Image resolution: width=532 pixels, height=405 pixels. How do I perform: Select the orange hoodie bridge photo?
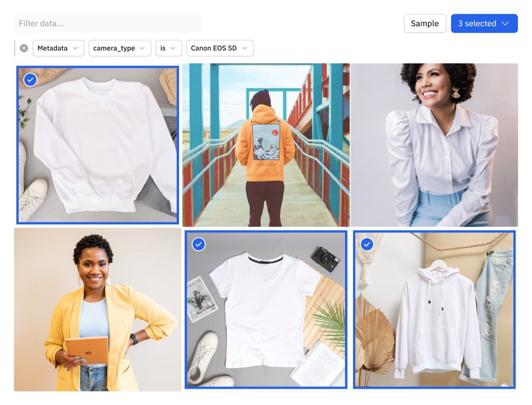(265, 145)
